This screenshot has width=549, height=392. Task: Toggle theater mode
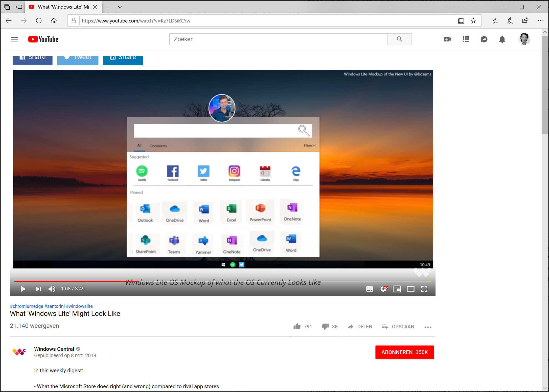pyautogui.click(x=410, y=289)
